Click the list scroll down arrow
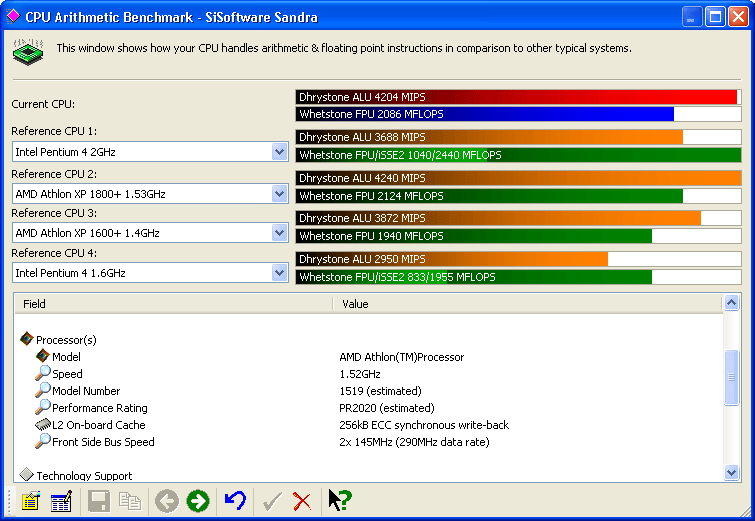Screen dimensions: 755x521 (x=731, y=472)
